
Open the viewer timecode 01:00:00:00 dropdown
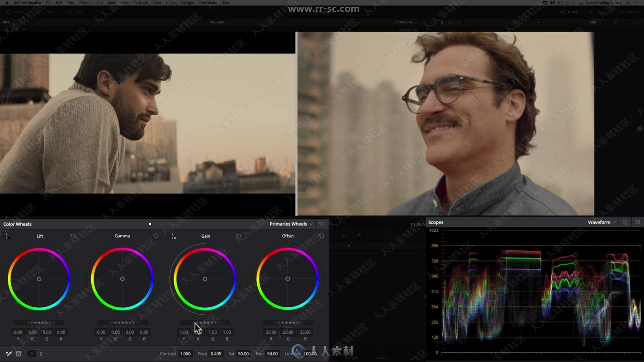tap(406, 22)
